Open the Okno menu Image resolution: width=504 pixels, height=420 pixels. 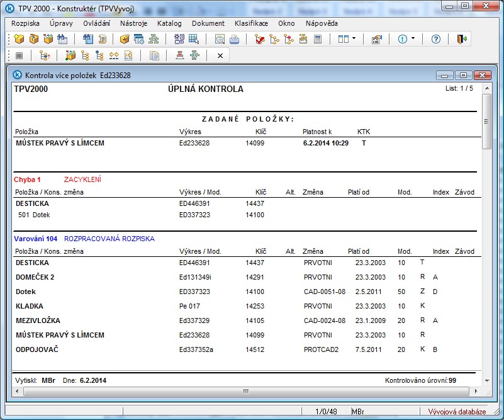coord(286,23)
